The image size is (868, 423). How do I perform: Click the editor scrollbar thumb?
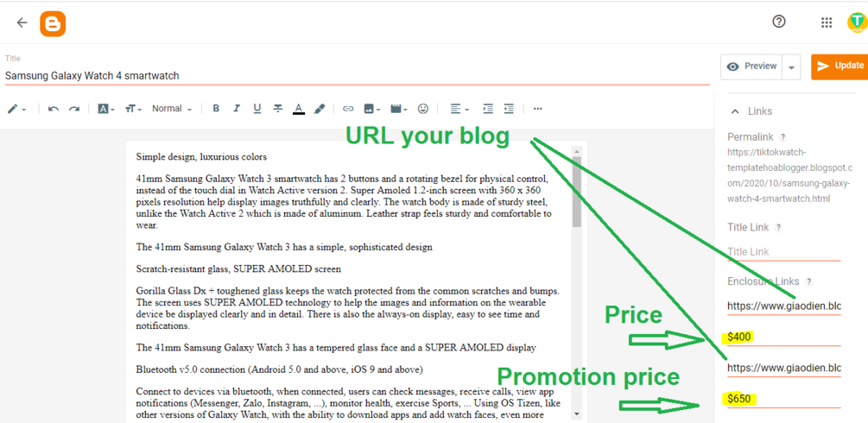click(577, 192)
